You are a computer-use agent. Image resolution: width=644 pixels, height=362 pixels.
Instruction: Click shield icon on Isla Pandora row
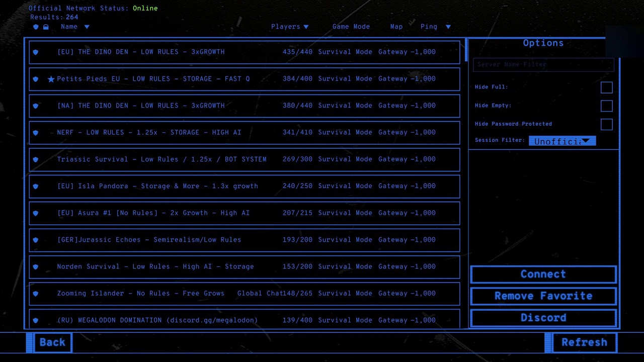point(35,186)
